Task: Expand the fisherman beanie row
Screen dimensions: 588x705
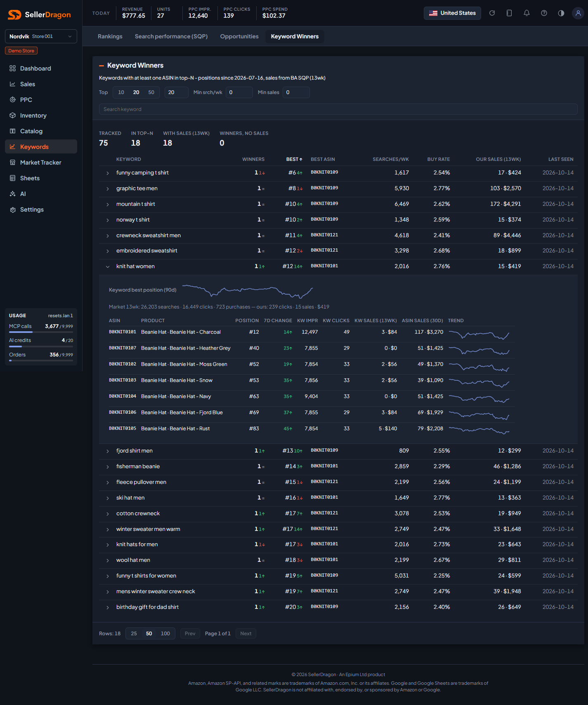Action: 108,467
